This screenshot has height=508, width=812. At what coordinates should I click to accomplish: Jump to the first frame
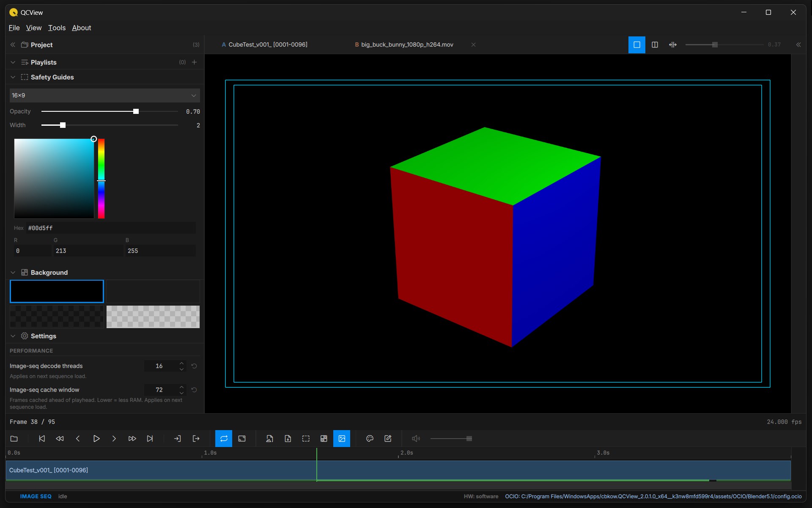click(42, 439)
